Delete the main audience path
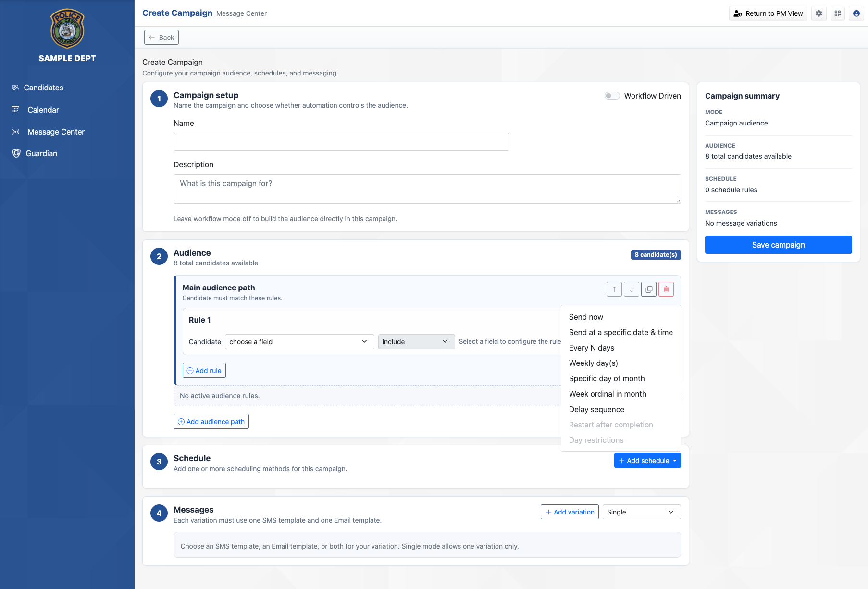868x589 pixels. pyautogui.click(x=666, y=289)
